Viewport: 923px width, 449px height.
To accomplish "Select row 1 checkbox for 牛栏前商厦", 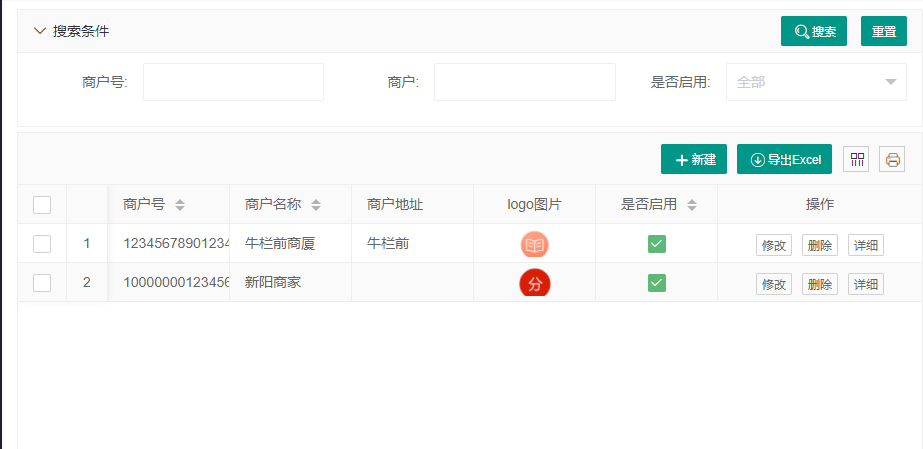I will click(x=42, y=244).
